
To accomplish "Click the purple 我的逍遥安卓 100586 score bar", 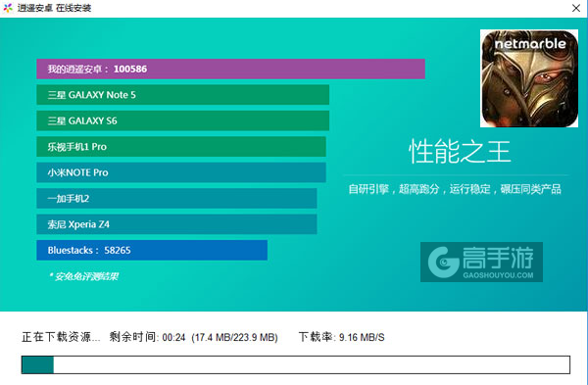I will [x=230, y=69].
